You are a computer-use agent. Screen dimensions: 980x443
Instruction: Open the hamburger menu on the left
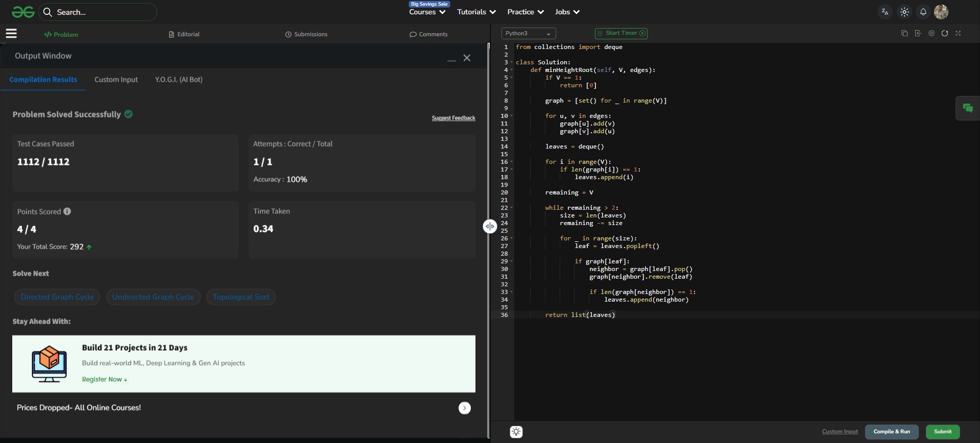(11, 34)
